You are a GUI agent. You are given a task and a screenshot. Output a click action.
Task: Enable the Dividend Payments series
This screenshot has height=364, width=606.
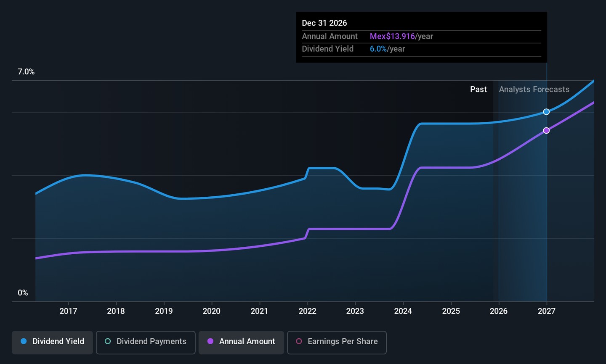tap(146, 342)
